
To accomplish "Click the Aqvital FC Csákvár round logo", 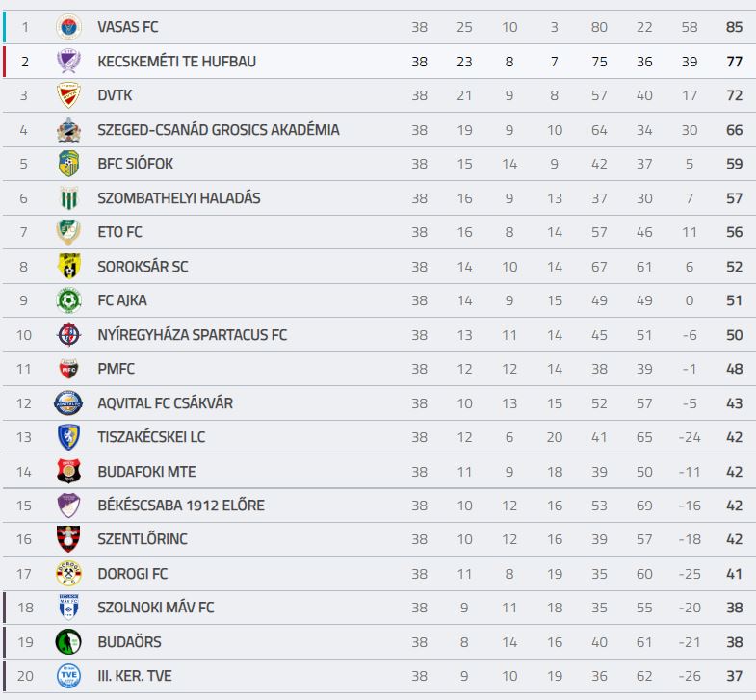I will click(x=68, y=403).
